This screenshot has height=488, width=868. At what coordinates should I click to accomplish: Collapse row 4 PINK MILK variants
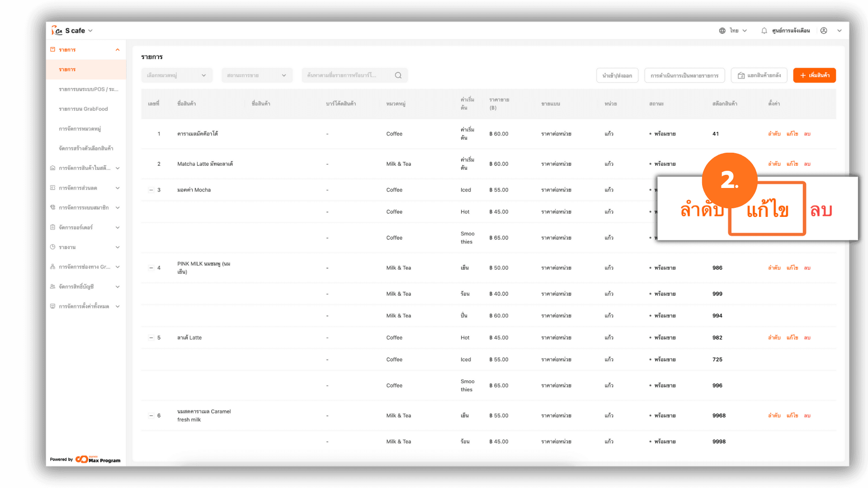coord(151,268)
